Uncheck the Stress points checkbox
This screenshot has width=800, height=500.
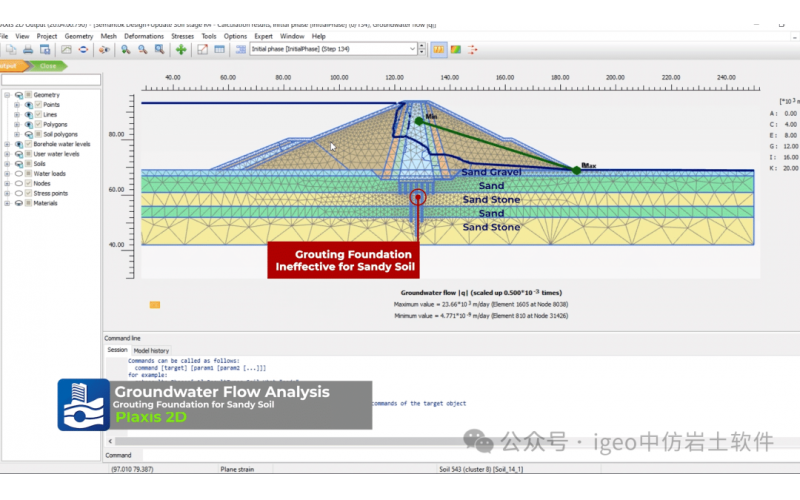click(29, 193)
